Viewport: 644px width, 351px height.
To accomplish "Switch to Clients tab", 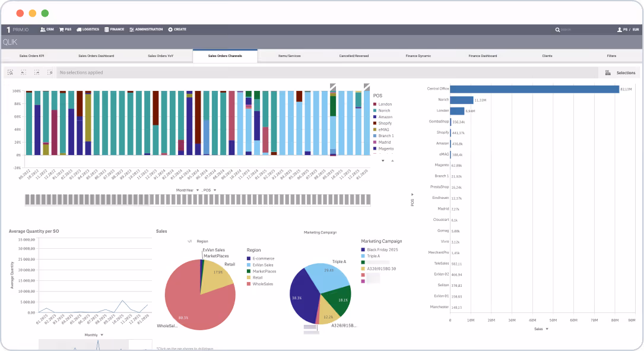I will (547, 56).
